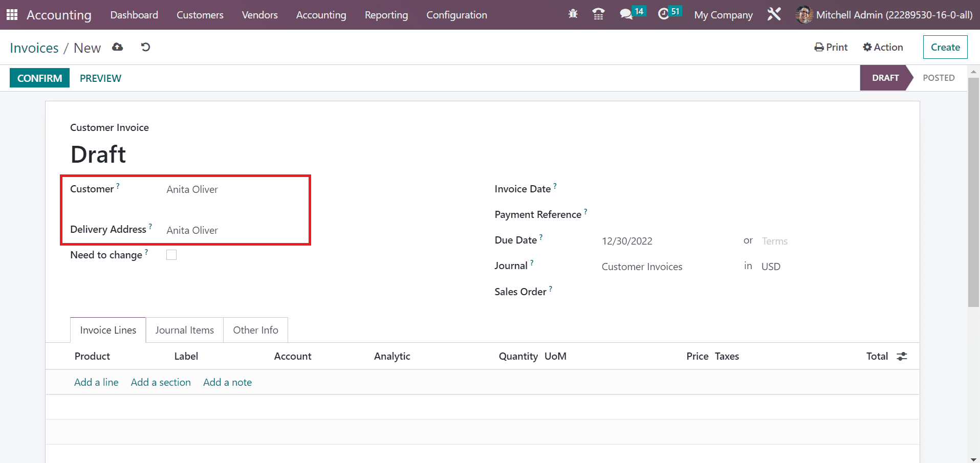Screen dimensions: 980x463
Task: Click the debug bug icon
Action: point(573,14)
